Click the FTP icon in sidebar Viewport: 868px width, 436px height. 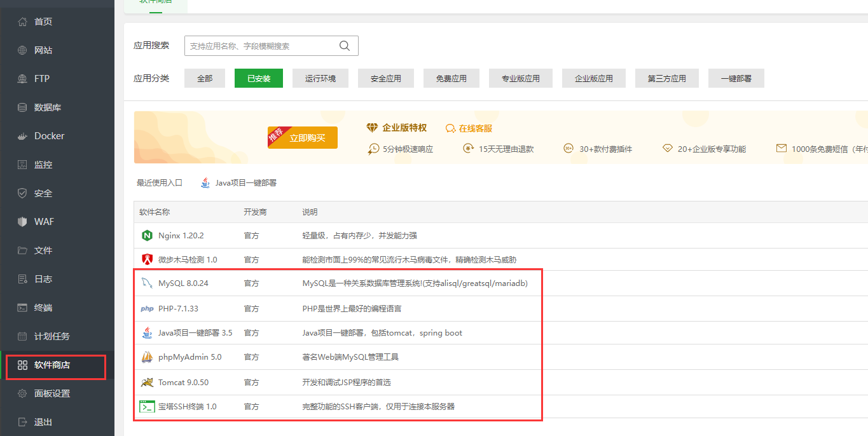tap(23, 79)
